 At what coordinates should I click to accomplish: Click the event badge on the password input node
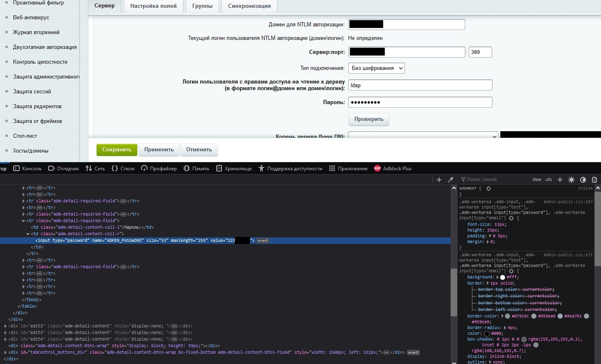click(263, 241)
